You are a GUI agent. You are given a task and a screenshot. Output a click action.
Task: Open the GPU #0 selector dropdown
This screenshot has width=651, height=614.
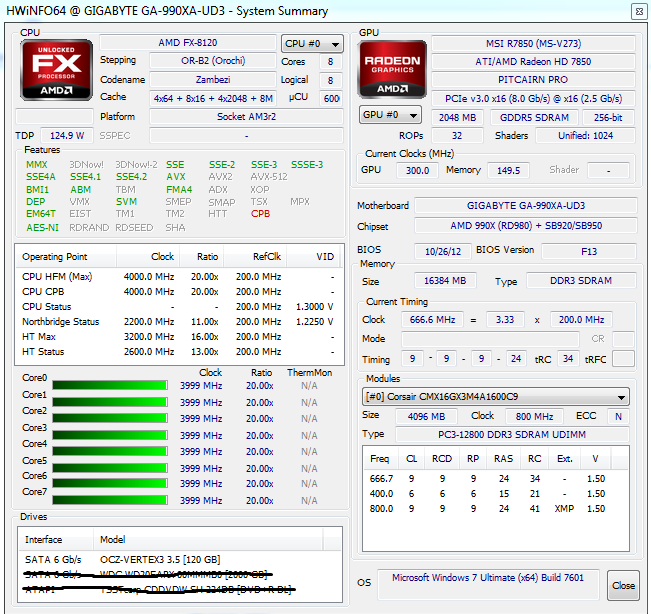click(x=390, y=115)
